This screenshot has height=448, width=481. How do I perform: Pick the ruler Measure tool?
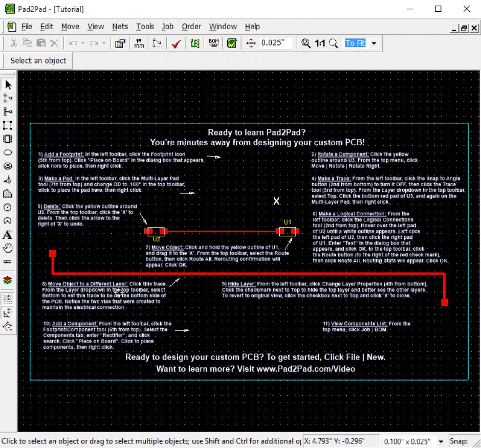coord(8,261)
